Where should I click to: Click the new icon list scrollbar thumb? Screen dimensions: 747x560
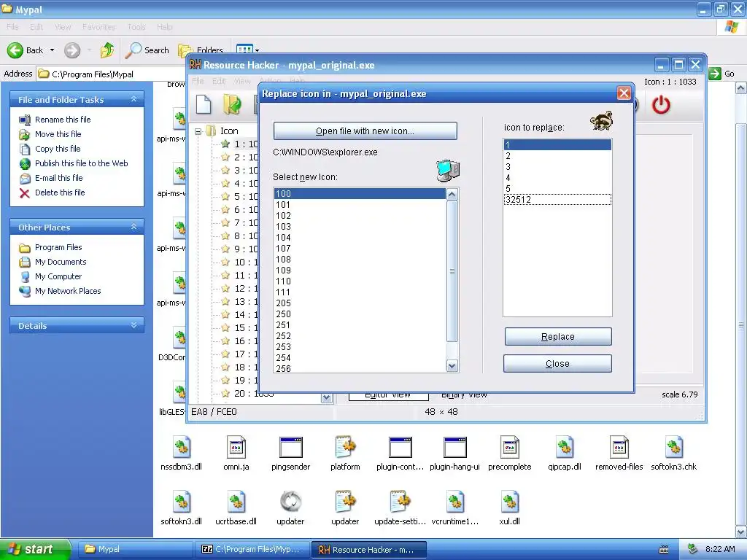(x=452, y=271)
